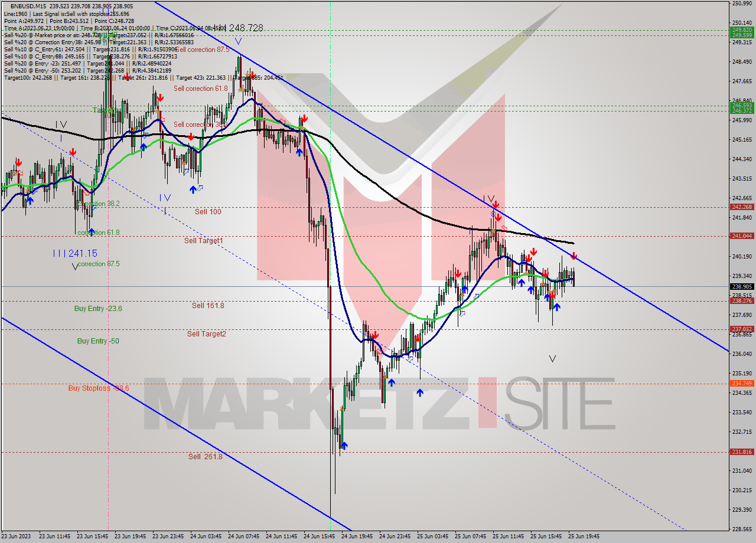Image resolution: width=756 pixels, height=543 pixels.
Task: Click the green 'correction 87.5' label
Action: coord(99,264)
